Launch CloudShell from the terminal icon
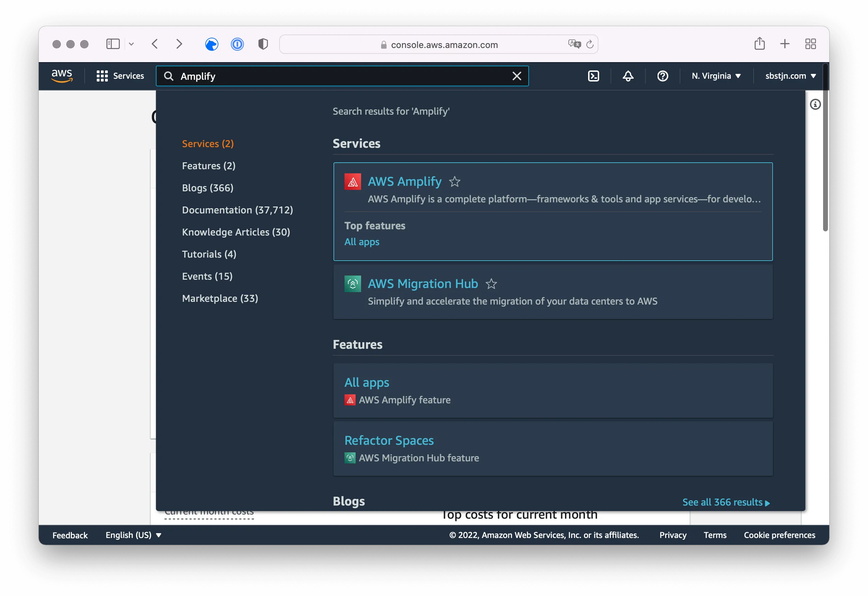 pyautogui.click(x=593, y=76)
